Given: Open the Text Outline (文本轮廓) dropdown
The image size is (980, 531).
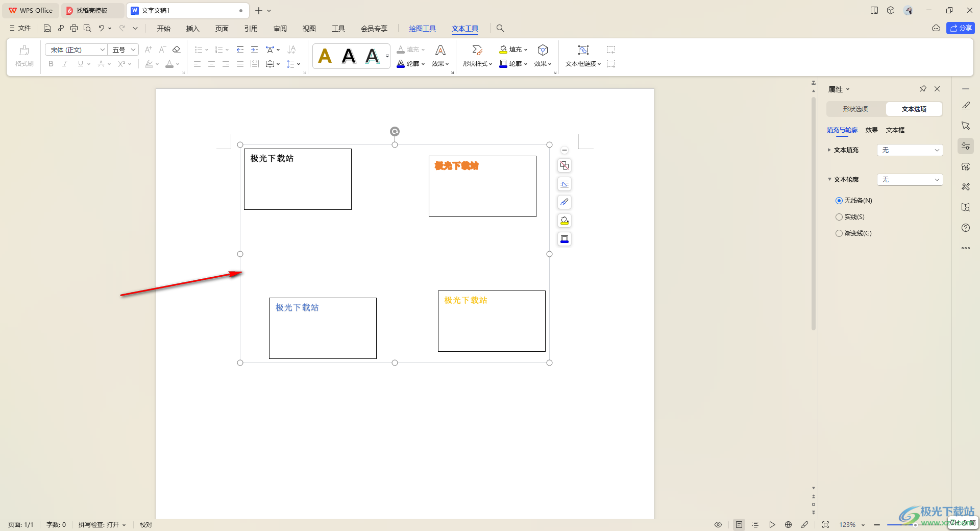Looking at the screenshot, I should pos(910,180).
